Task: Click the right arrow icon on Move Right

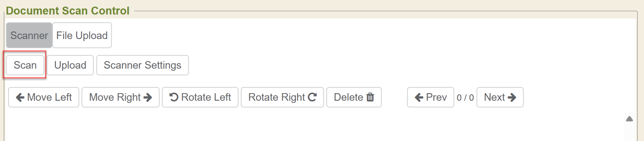Action: coord(148,98)
